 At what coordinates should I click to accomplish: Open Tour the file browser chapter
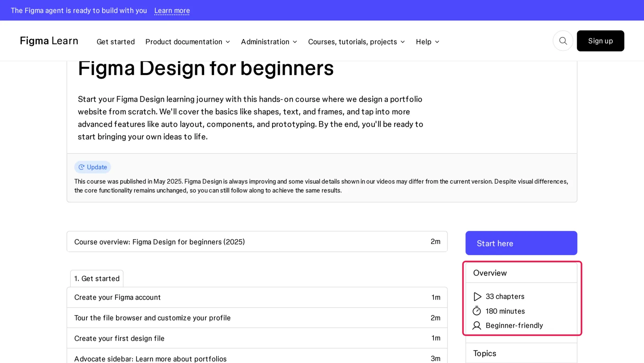click(x=257, y=318)
